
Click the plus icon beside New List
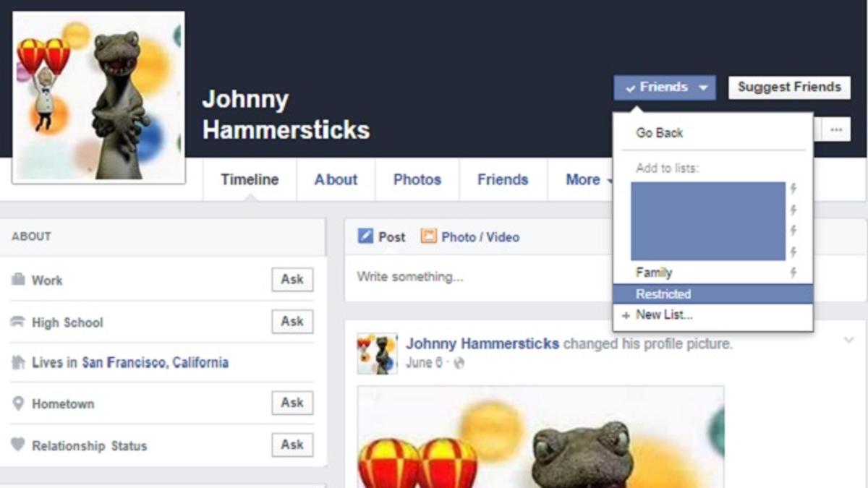pyautogui.click(x=626, y=315)
